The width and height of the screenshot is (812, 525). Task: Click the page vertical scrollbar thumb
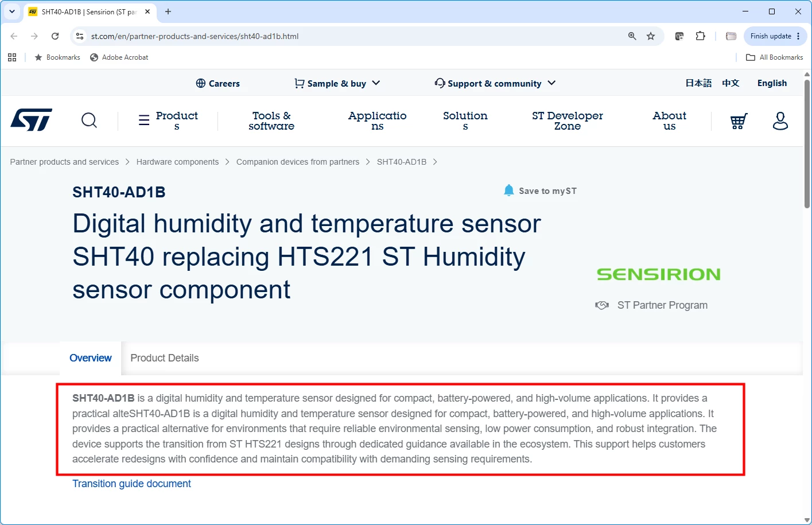point(807,143)
